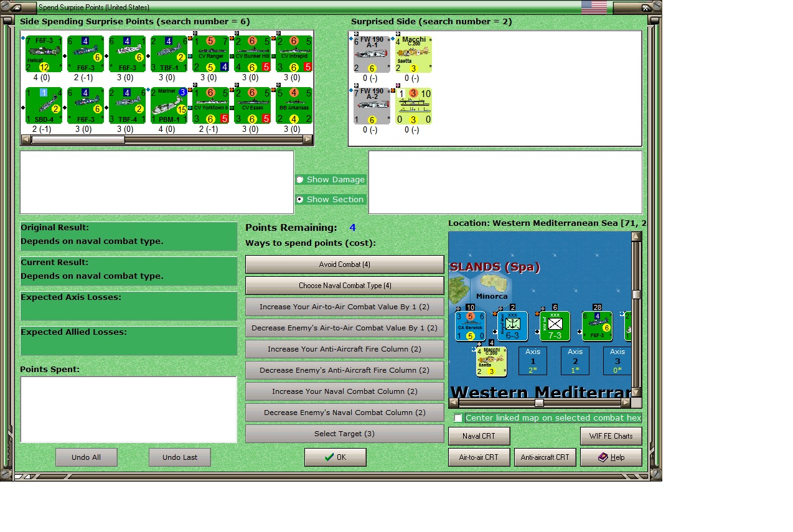
Task: Select the BB Arkansas battleship counter
Action: tap(294, 106)
